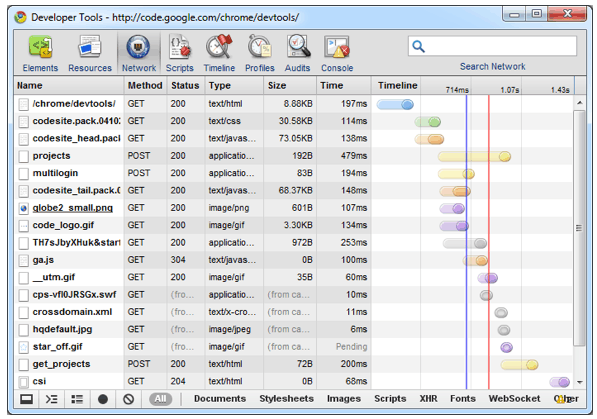Sort by the Name column header
Image resolution: width=597 pixels, height=419 pixels.
point(69,85)
